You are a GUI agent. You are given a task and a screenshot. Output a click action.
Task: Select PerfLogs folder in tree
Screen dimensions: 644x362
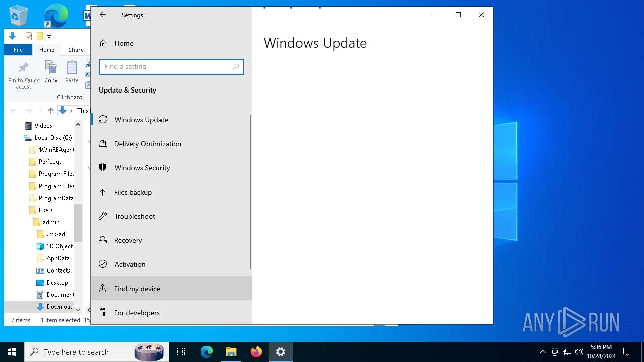46,162
